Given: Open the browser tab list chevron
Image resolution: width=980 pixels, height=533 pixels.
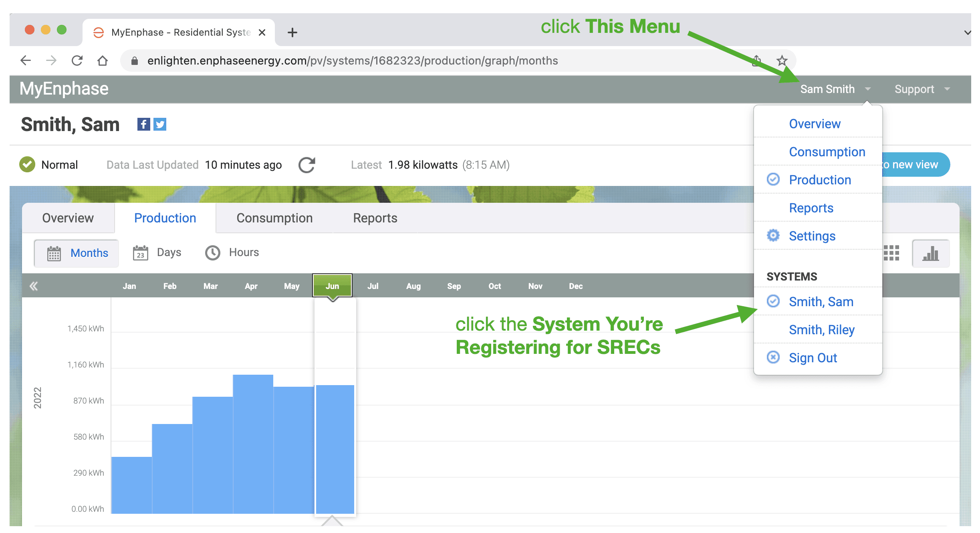Looking at the screenshot, I should point(967,32).
